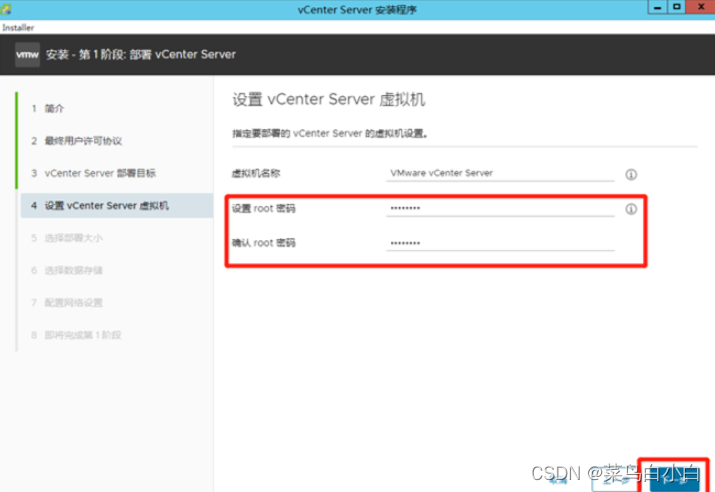Screen dimensions: 715x492
Task: Click the blue 下一步 Next button
Action: point(674,479)
